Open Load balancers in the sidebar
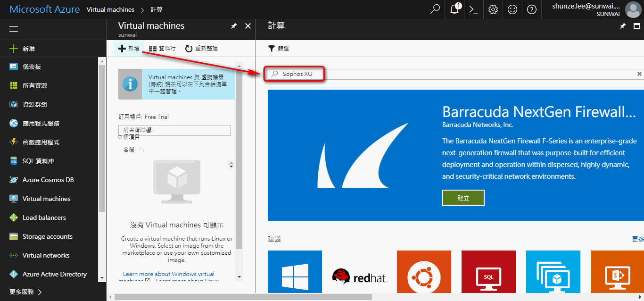The height and width of the screenshot is (301, 644). (x=50, y=217)
